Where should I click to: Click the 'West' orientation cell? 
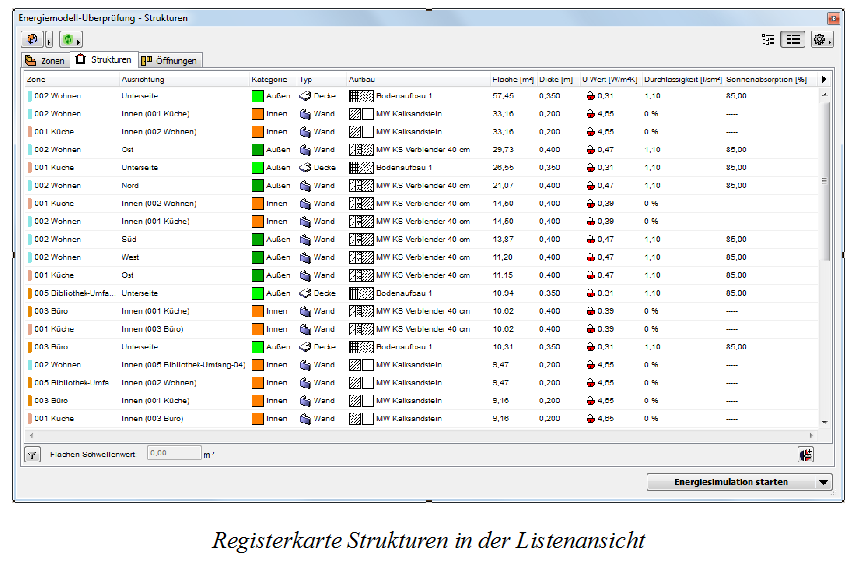pyautogui.click(x=130, y=258)
